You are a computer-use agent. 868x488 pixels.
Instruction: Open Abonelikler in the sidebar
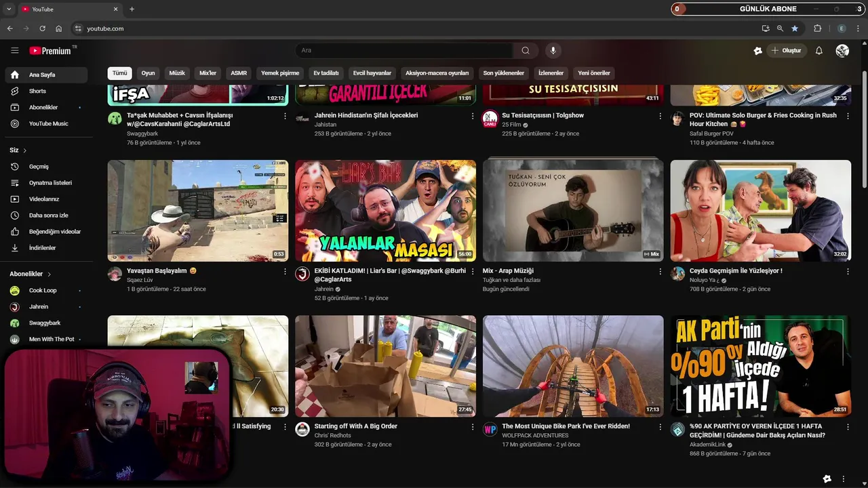pos(46,107)
